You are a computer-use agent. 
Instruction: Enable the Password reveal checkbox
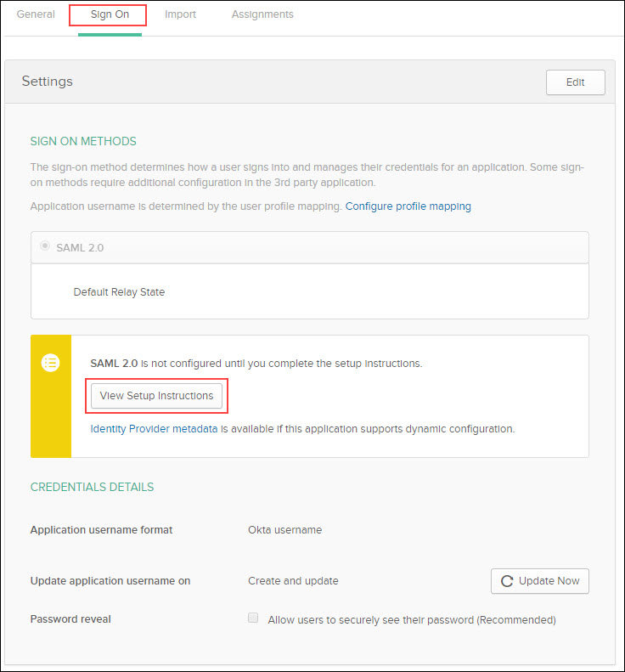click(x=253, y=618)
